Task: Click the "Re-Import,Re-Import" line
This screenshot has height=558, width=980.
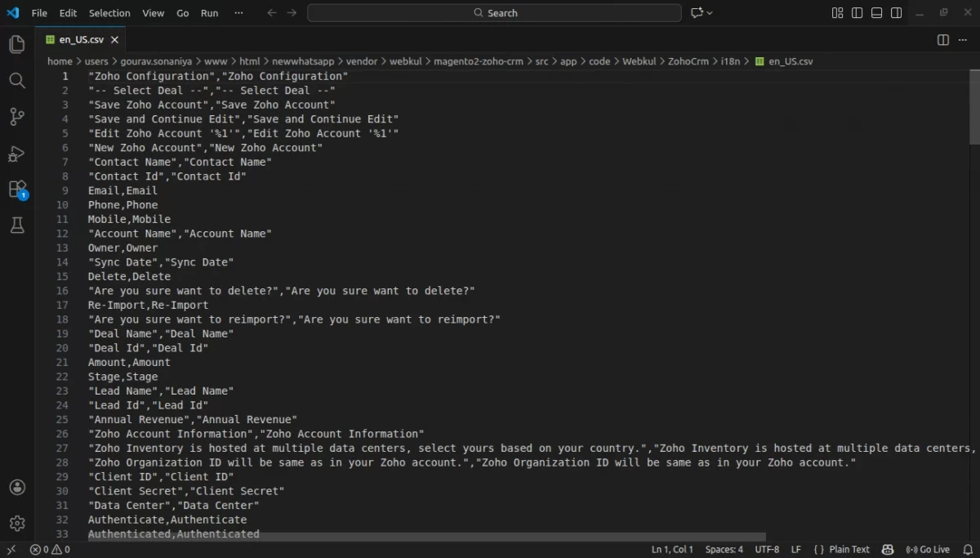Action: [x=148, y=305]
